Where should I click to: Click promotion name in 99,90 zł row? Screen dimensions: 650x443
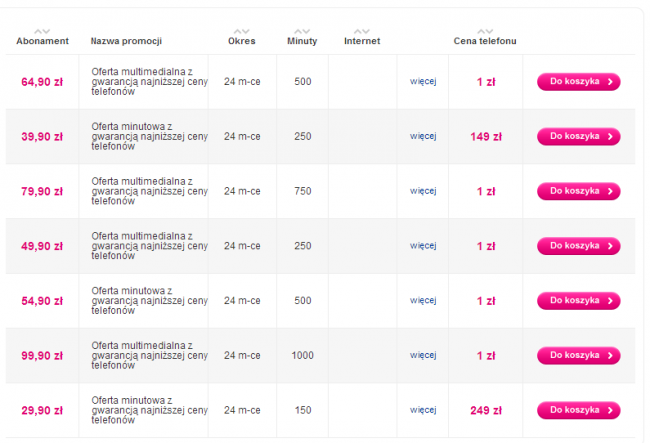click(150, 355)
